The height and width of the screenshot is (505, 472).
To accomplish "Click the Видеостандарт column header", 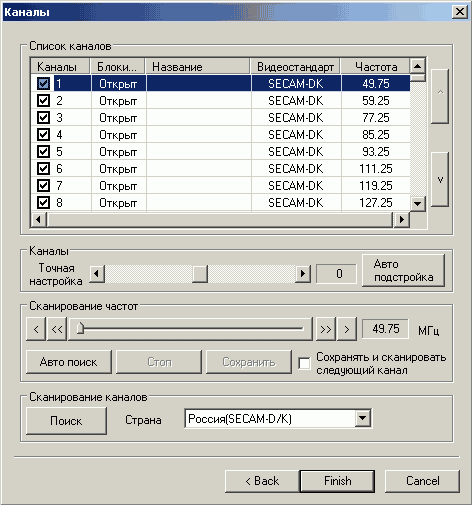I will coord(295,66).
